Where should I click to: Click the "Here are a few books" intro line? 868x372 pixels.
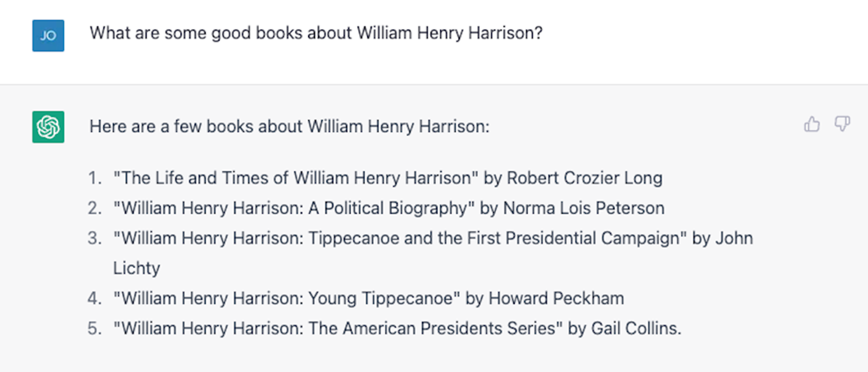(x=289, y=126)
